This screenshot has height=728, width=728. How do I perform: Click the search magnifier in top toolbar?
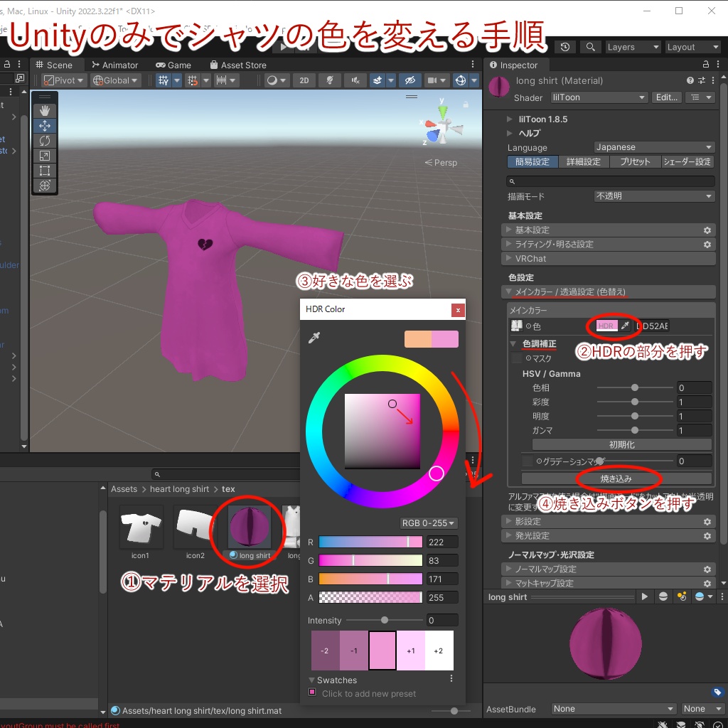click(590, 47)
